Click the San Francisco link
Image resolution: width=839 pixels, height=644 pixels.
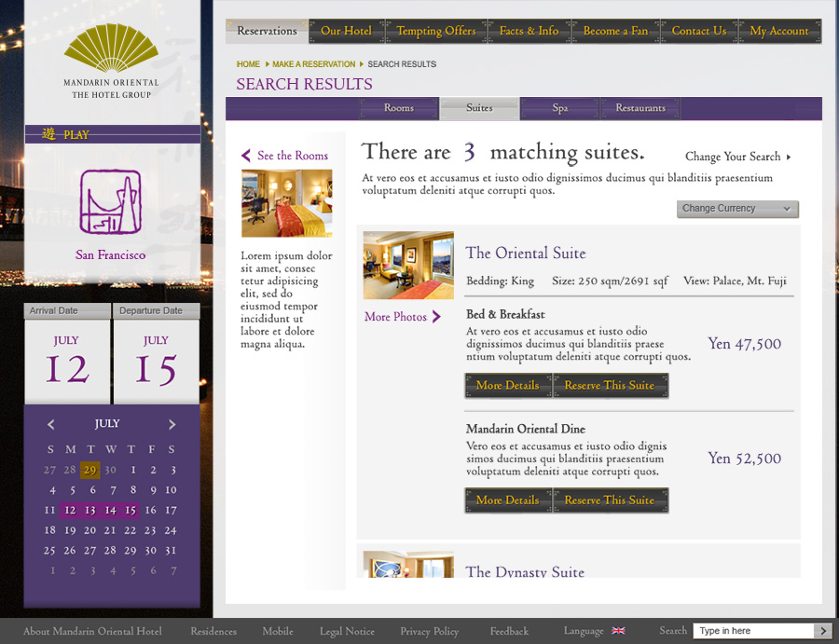[110, 255]
